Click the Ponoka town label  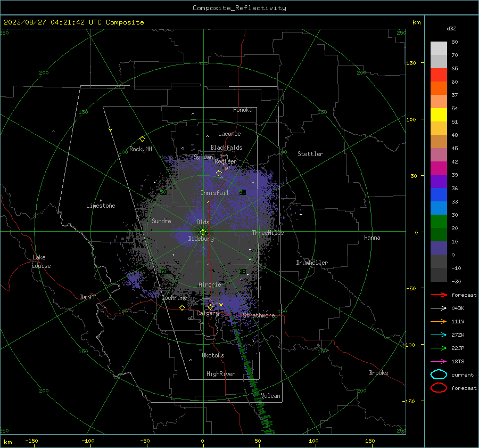coord(243,110)
